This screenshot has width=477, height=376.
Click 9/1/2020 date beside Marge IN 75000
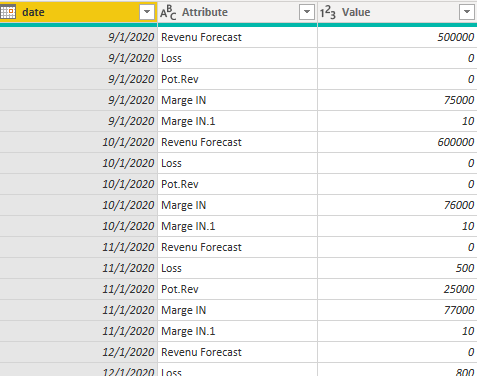[131, 100]
